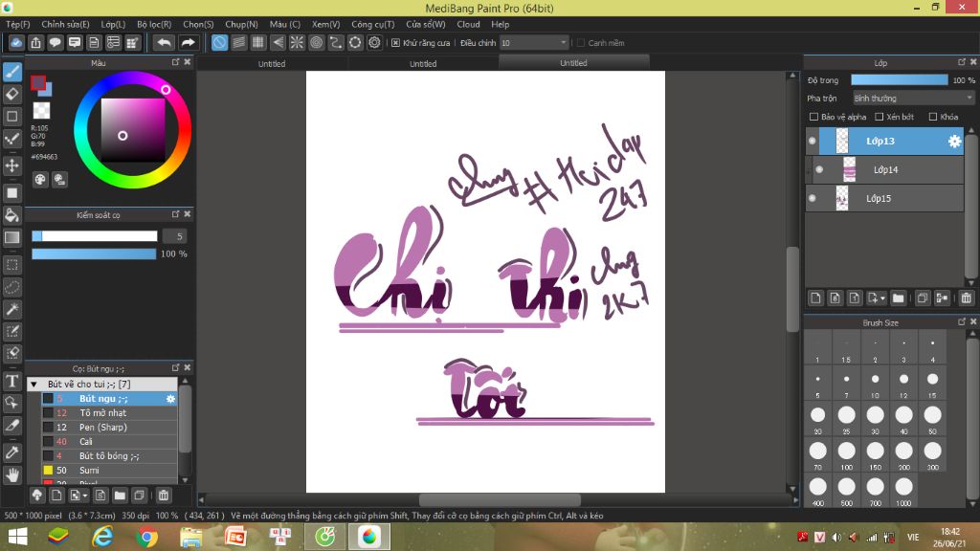Image resolution: width=980 pixels, height=551 pixels.
Task: Select the Move tool
Action: pos(11,165)
